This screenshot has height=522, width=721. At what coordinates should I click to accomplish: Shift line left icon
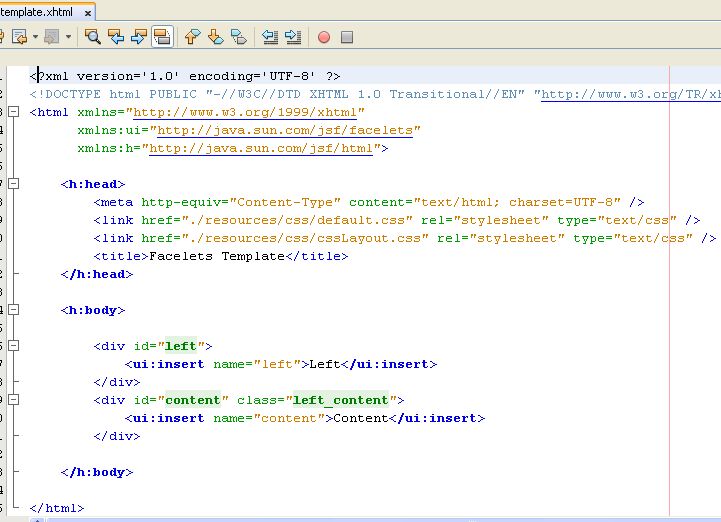[270, 36]
